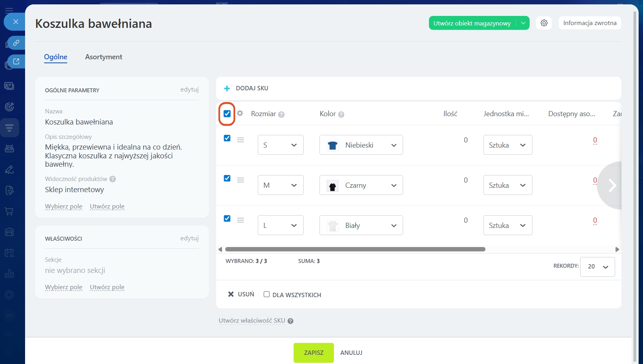Switch to the Asortyment tab
The image size is (643, 364).
(x=103, y=57)
